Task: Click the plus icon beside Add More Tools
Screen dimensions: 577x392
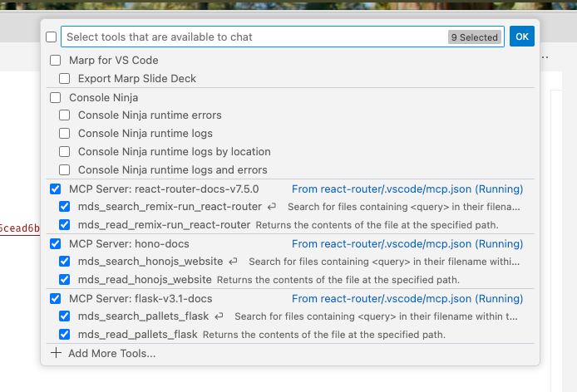Action: [56, 353]
